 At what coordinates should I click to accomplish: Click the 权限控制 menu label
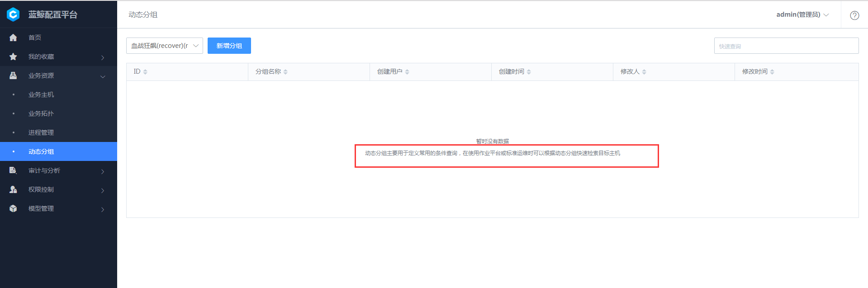point(41,189)
